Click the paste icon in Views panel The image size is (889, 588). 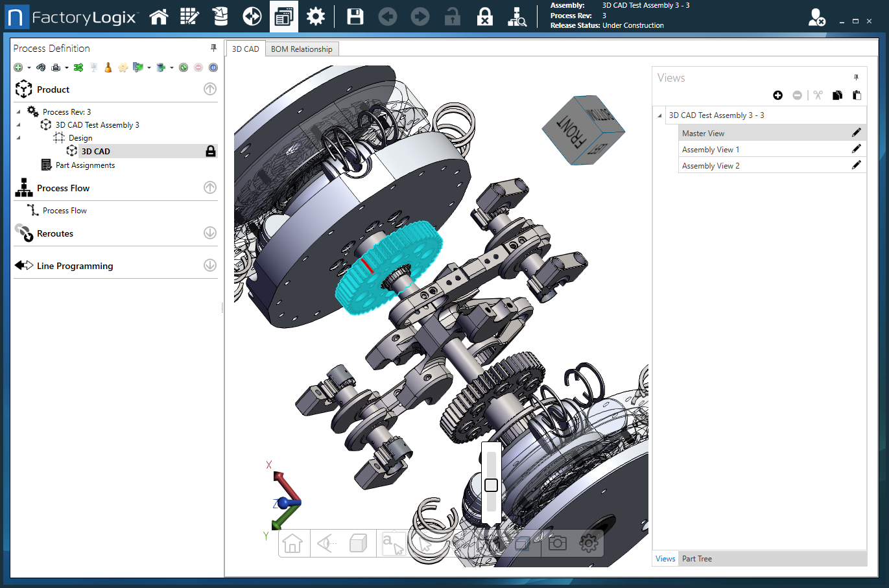click(x=857, y=95)
